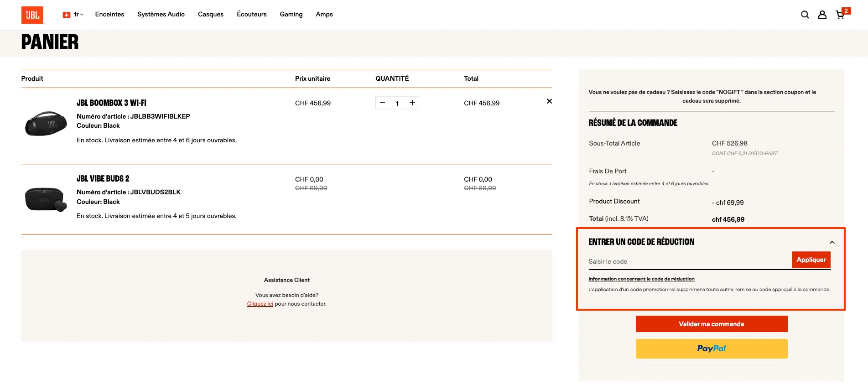This screenshot has width=868, height=385.
Task: Open the user account icon
Action: click(822, 15)
